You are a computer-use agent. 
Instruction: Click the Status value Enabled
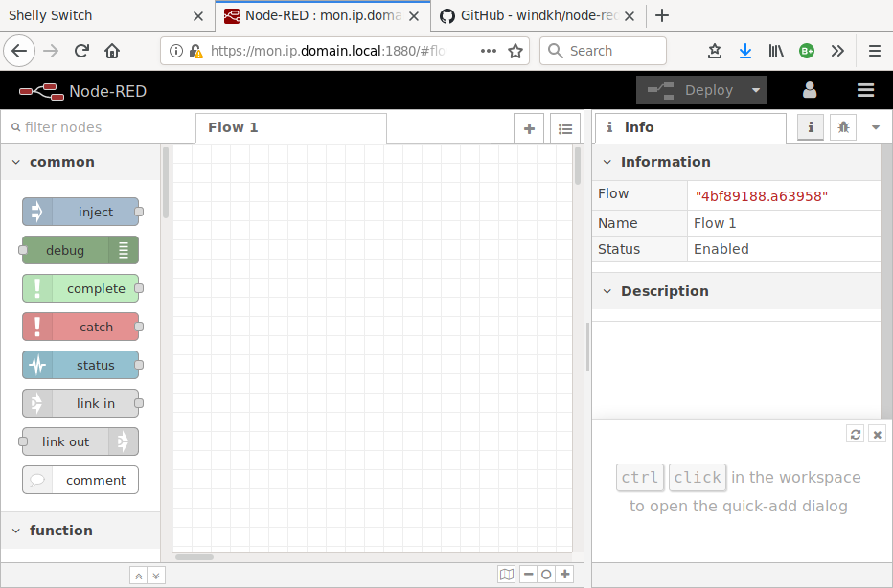click(x=721, y=249)
